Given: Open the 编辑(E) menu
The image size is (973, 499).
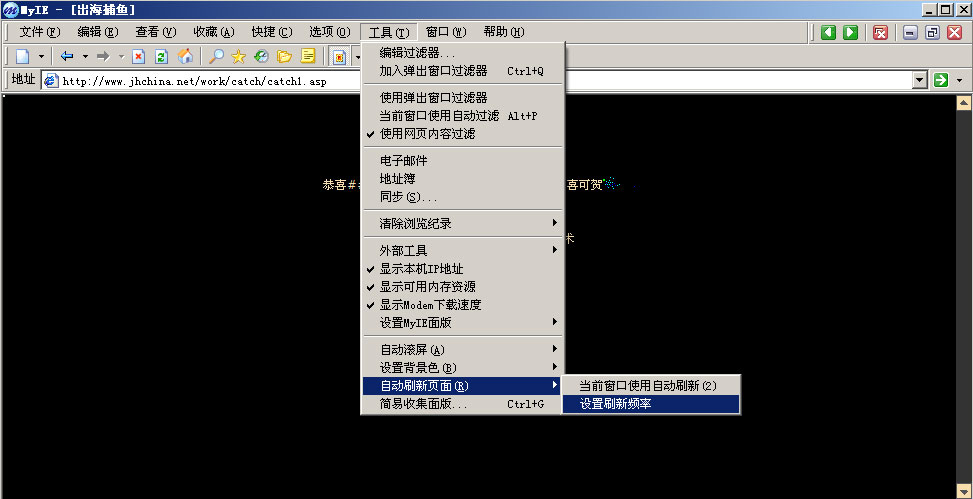Looking at the screenshot, I should (97, 32).
